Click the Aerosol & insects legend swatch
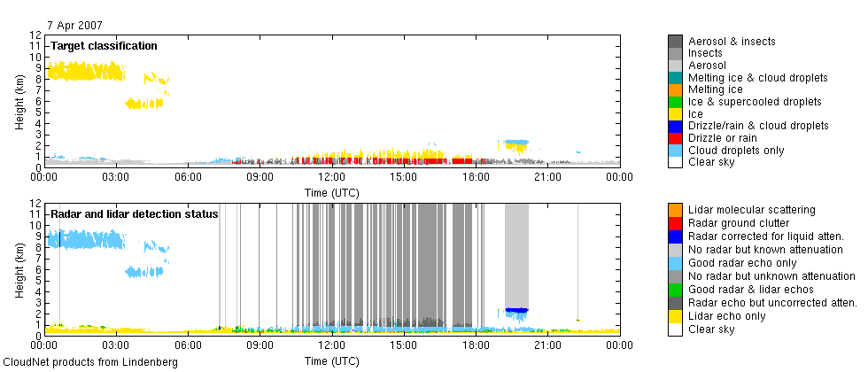The width and height of the screenshot is (868, 372). tap(675, 42)
